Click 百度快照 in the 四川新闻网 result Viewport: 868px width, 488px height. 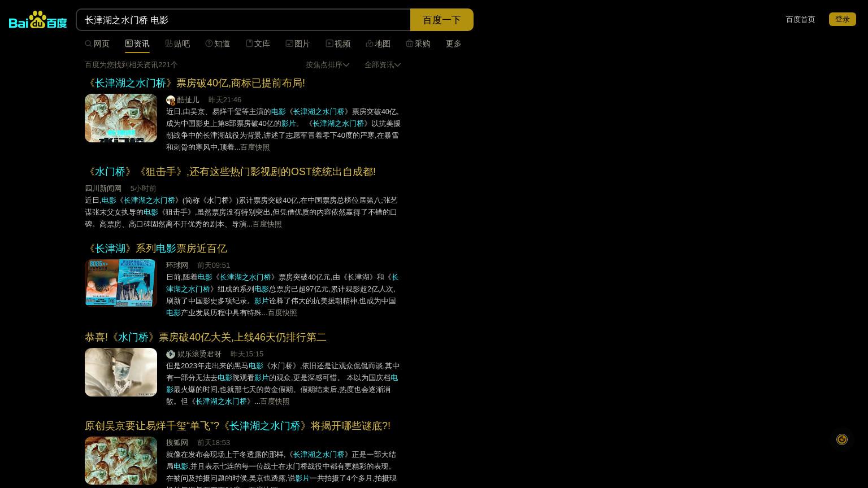click(267, 224)
